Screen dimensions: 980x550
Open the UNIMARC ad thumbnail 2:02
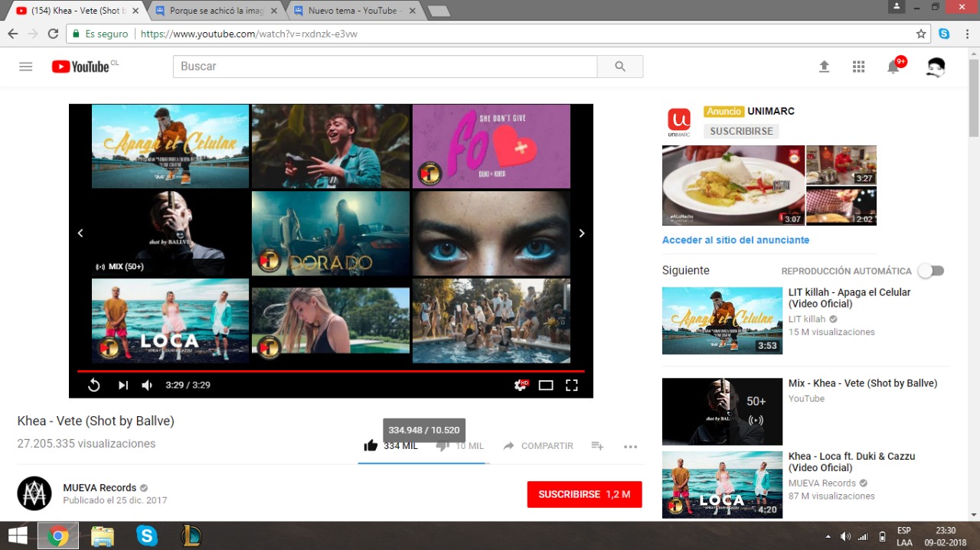(x=841, y=206)
